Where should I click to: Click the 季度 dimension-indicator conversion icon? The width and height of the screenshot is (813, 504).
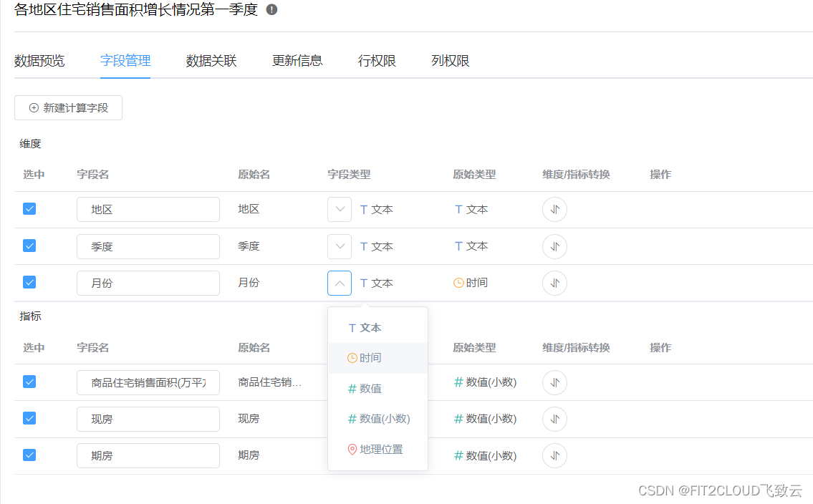point(554,246)
